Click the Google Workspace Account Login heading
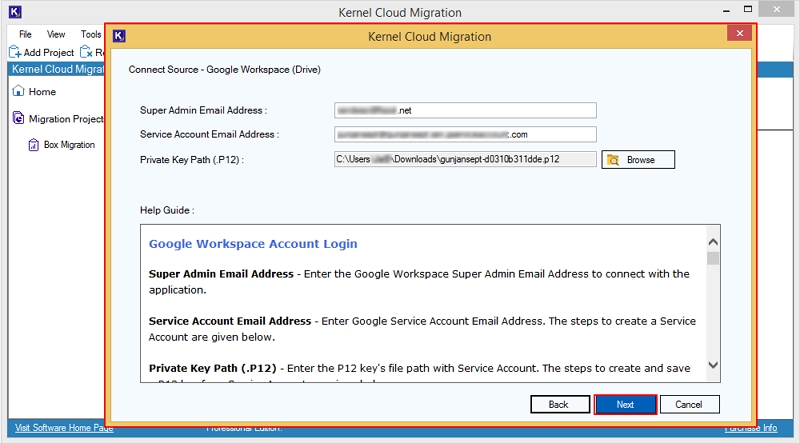The width and height of the screenshot is (800, 443). (253, 244)
